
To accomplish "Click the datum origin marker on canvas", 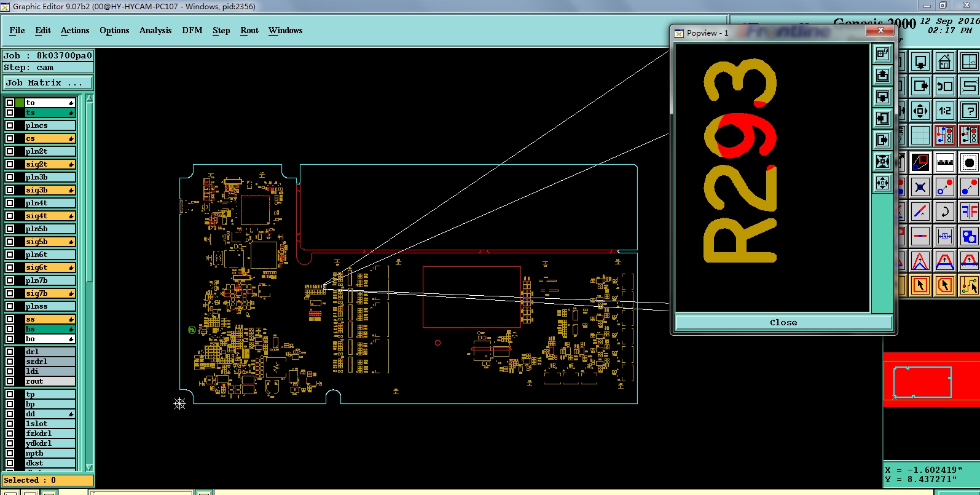I will (x=179, y=403).
